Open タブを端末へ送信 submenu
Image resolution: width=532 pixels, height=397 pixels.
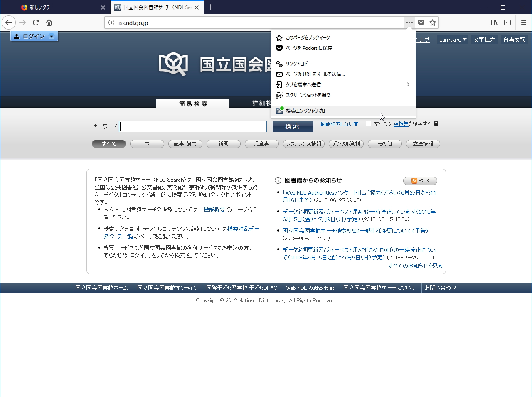point(343,85)
